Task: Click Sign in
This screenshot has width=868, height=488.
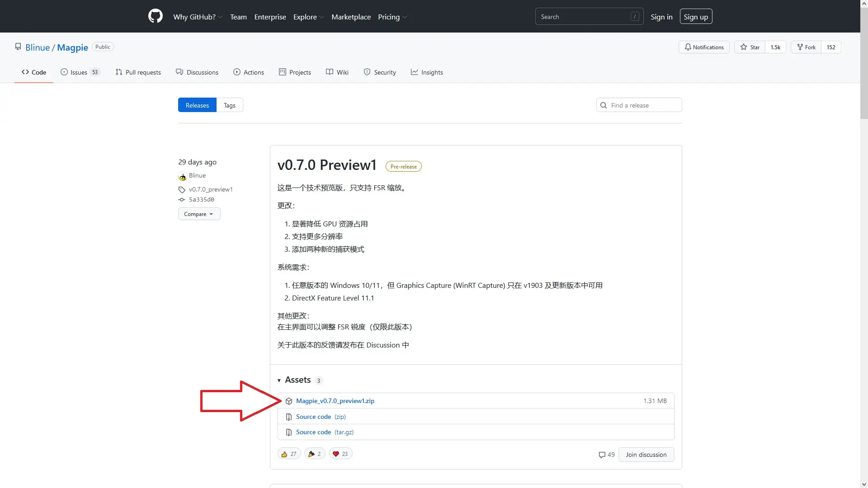Action: tap(661, 17)
